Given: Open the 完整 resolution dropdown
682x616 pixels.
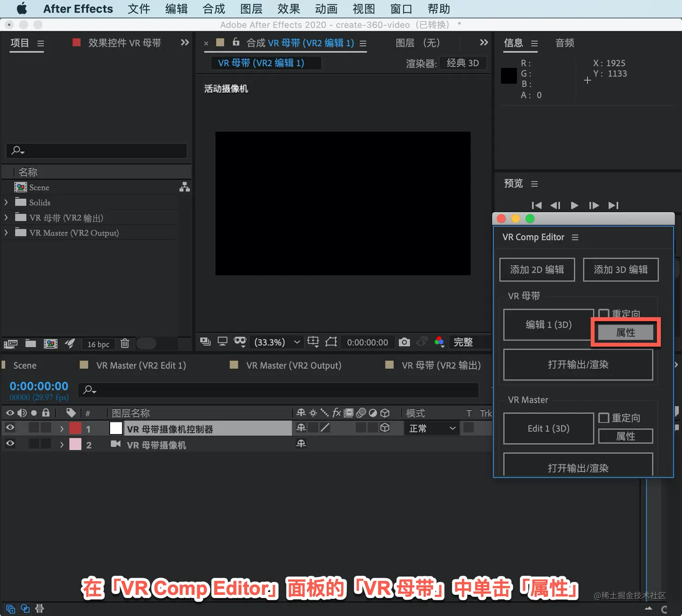Looking at the screenshot, I should click(x=468, y=342).
